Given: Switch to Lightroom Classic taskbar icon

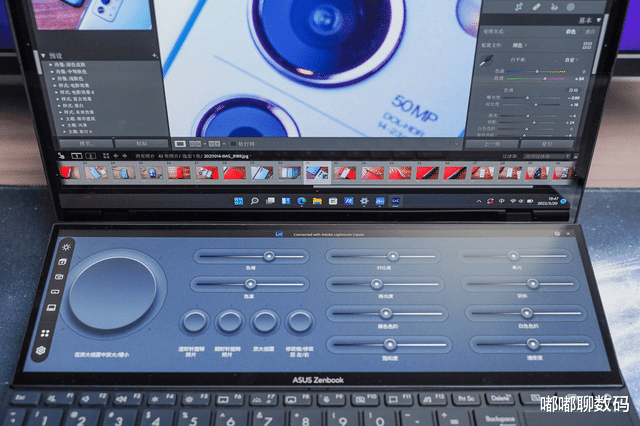Looking at the screenshot, I should [396, 201].
